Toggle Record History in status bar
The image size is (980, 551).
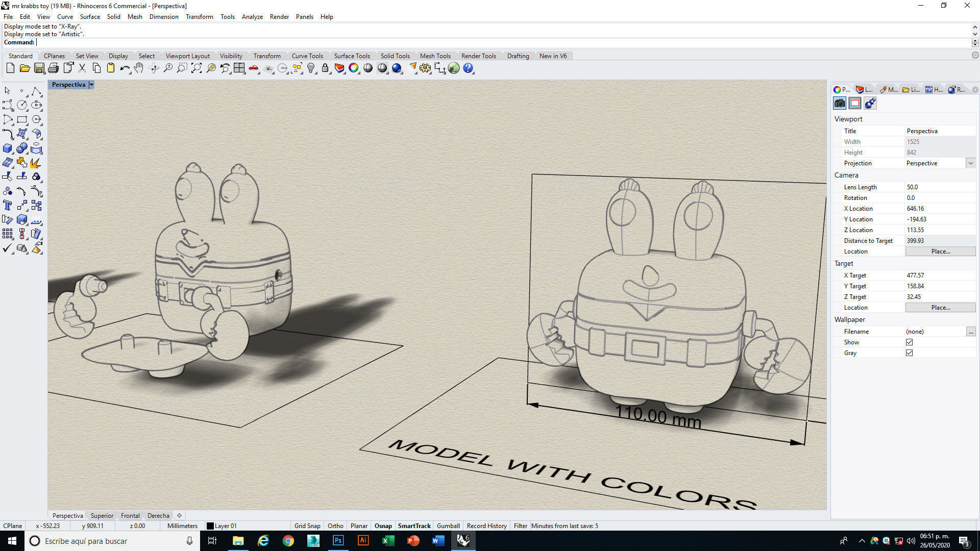[486, 526]
